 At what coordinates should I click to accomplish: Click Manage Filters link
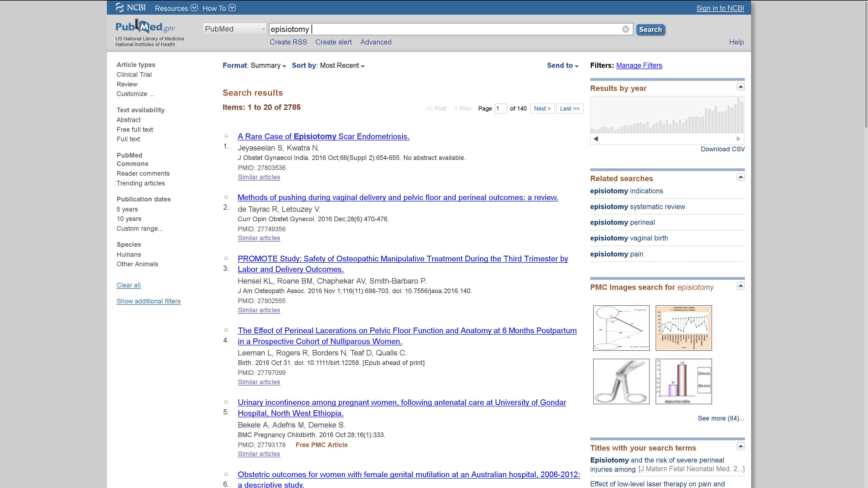click(639, 65)
